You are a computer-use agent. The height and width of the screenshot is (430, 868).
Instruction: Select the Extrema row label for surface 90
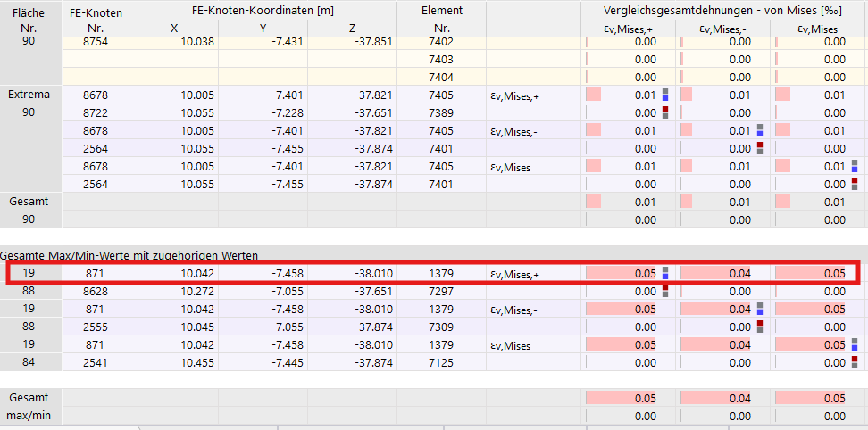[29, 95]
